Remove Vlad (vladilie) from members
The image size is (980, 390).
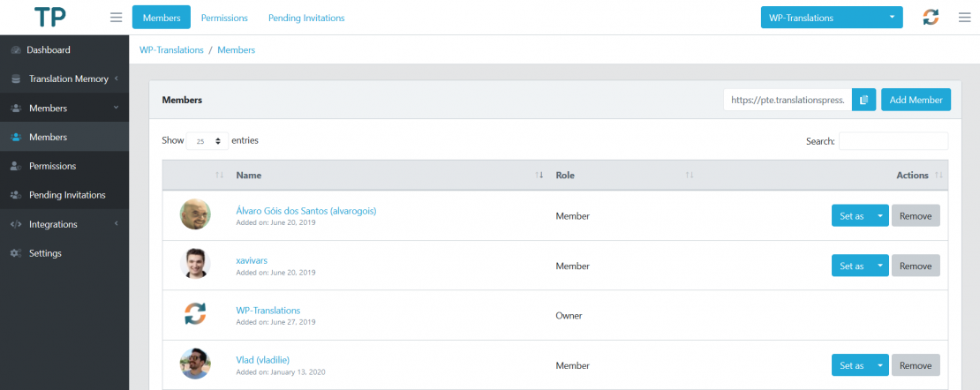point(916,365)
